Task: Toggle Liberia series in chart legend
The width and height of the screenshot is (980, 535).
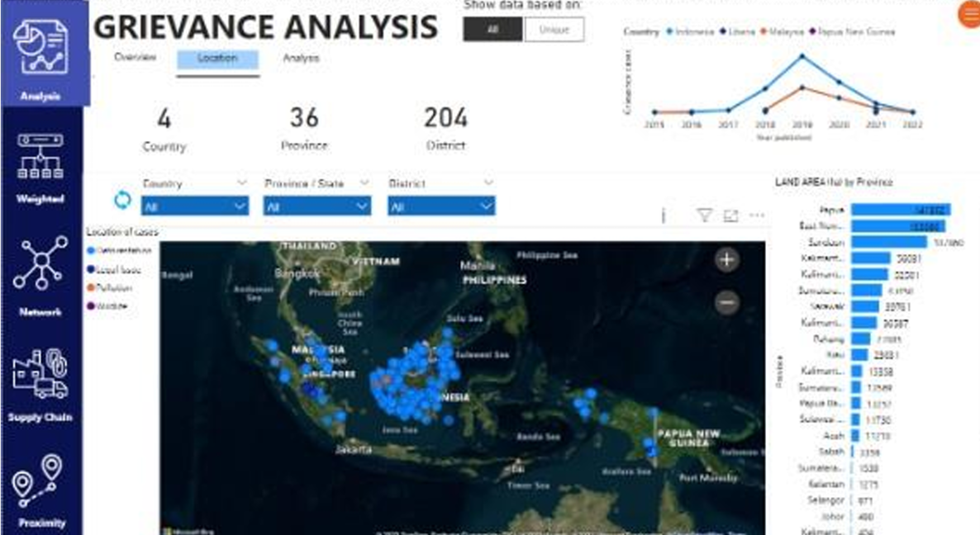Action: pos(738,31)
